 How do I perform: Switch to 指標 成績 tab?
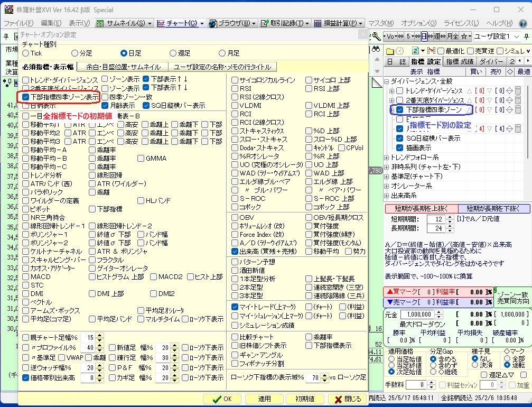460,62
